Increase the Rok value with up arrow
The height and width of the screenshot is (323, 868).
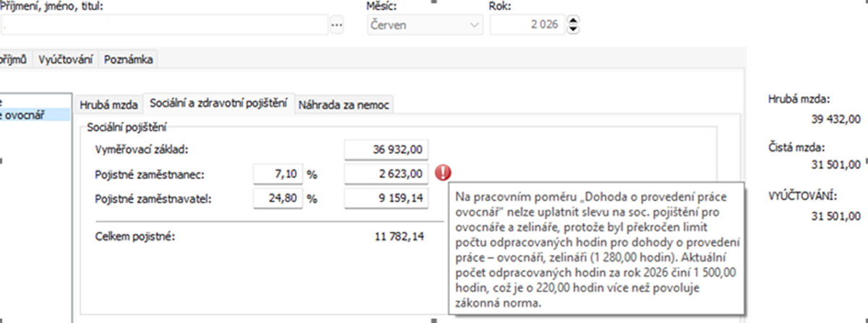574,21
